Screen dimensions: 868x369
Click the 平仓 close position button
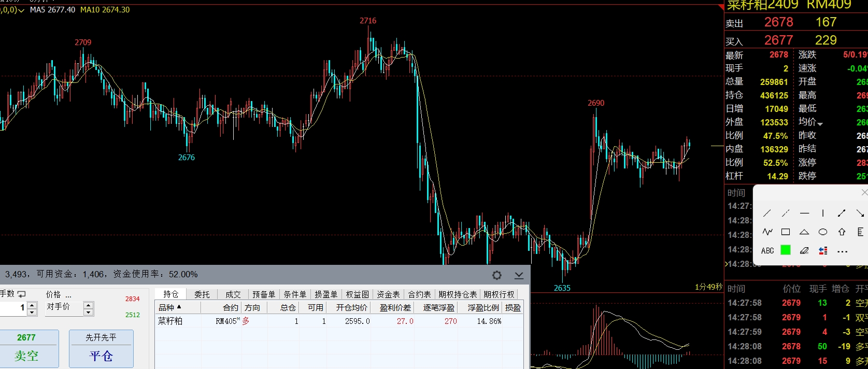click(101, 348)
